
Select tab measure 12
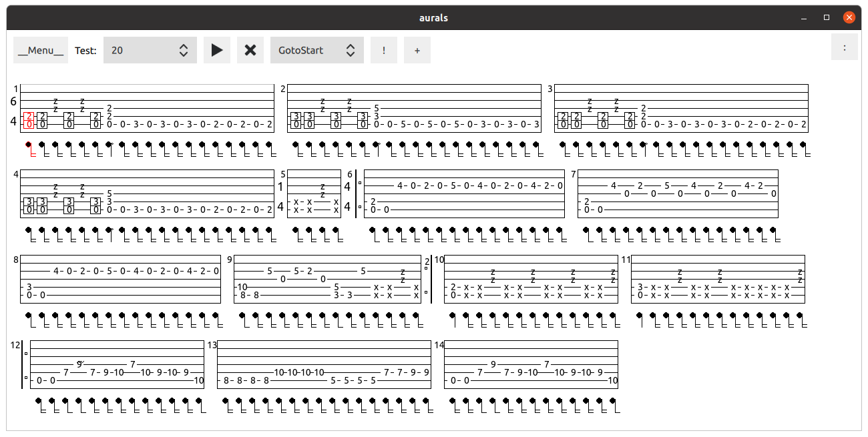click(118, 364)
